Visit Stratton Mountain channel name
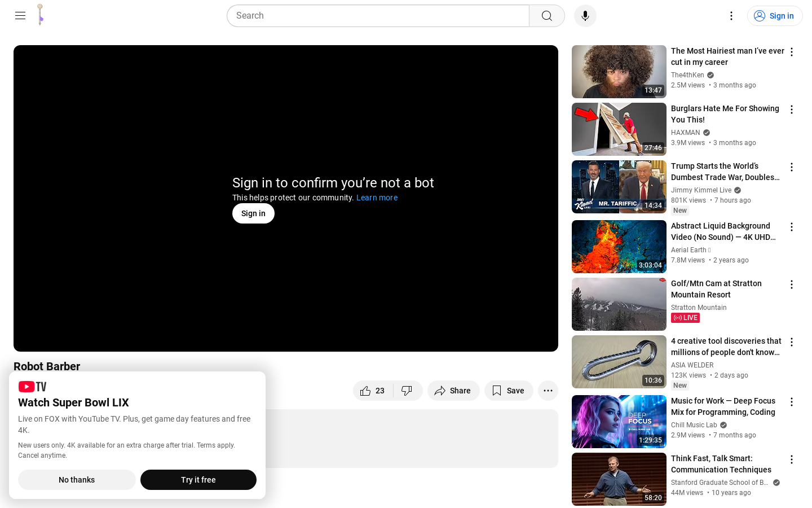812x508 pixels. 699,308
